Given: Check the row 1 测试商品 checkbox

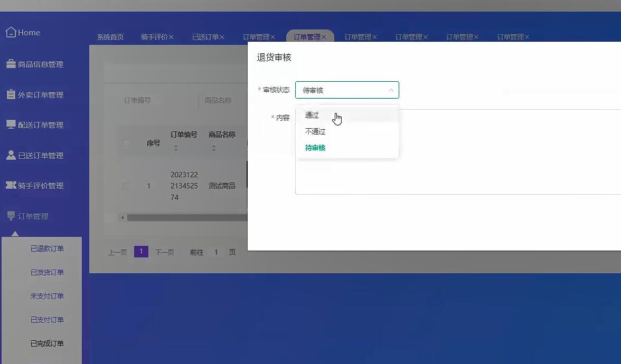Looking at the screenshot, I should pos(126,186).
